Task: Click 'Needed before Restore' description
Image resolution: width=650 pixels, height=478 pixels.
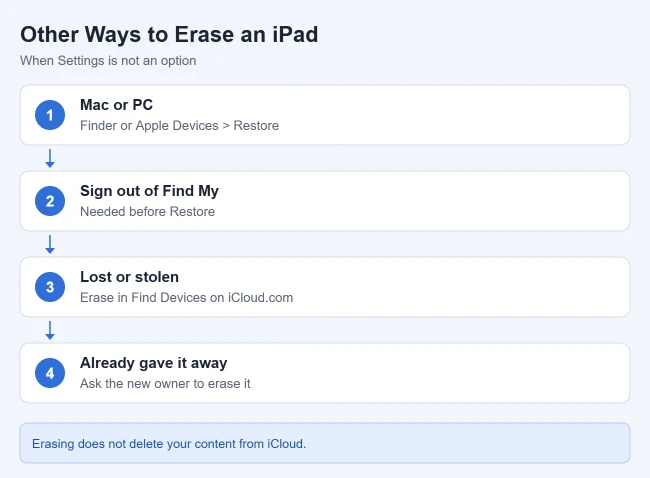Action: (x=148, y=211)
